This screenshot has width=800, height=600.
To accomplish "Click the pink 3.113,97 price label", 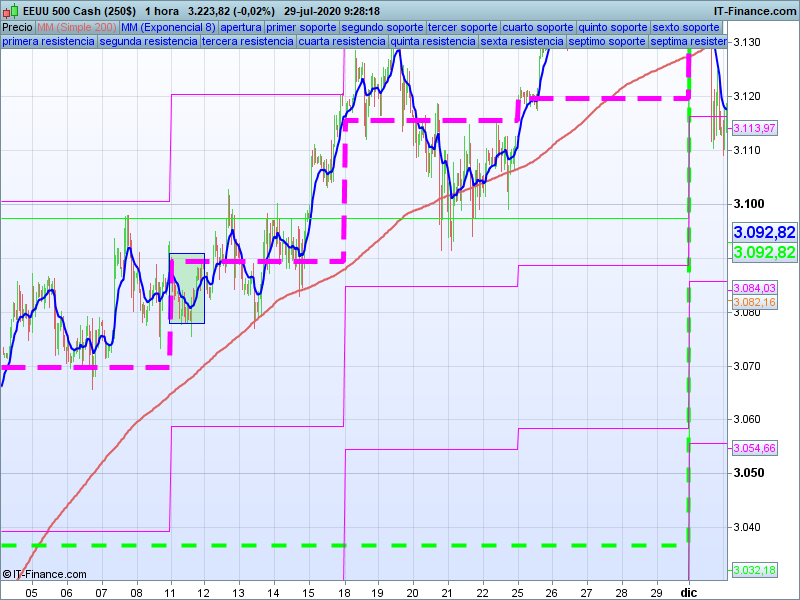I will tap(755, 128).
